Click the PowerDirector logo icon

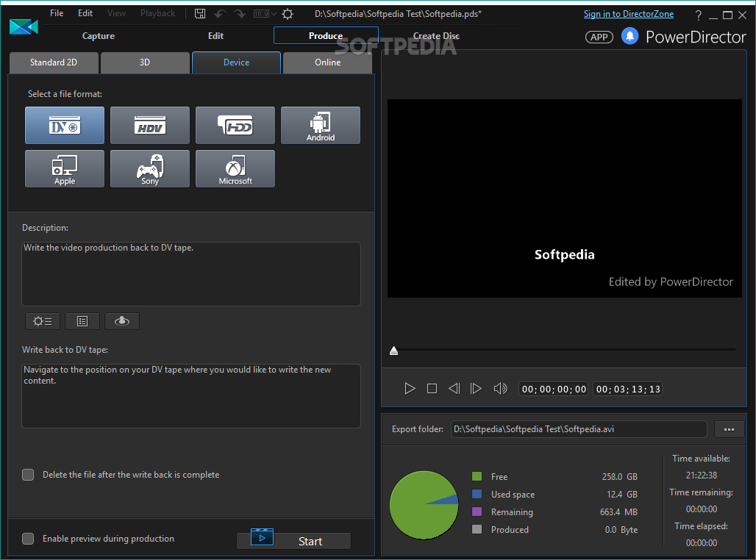click(x=24, y=27)
